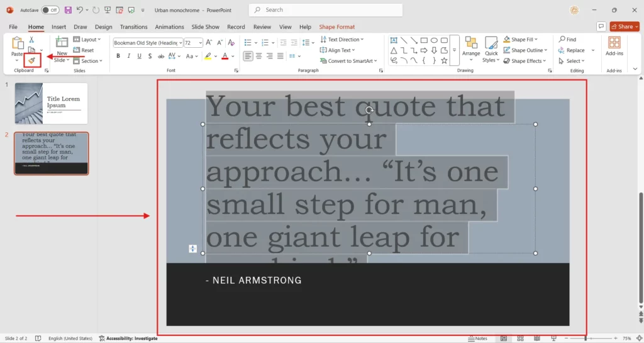Switch to the Animations tab
Viewport: 644px width, 343px height.
[169, 27]
